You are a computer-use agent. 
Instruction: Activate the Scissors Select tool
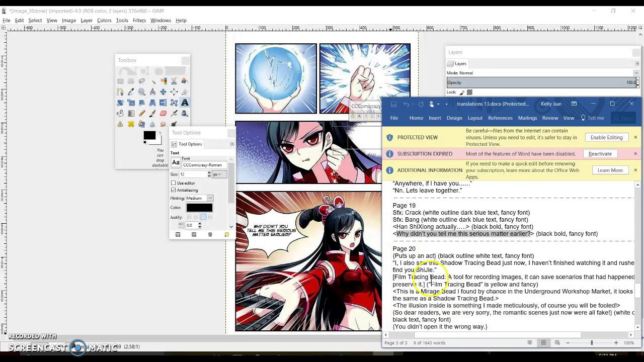(x=174, y=81)
